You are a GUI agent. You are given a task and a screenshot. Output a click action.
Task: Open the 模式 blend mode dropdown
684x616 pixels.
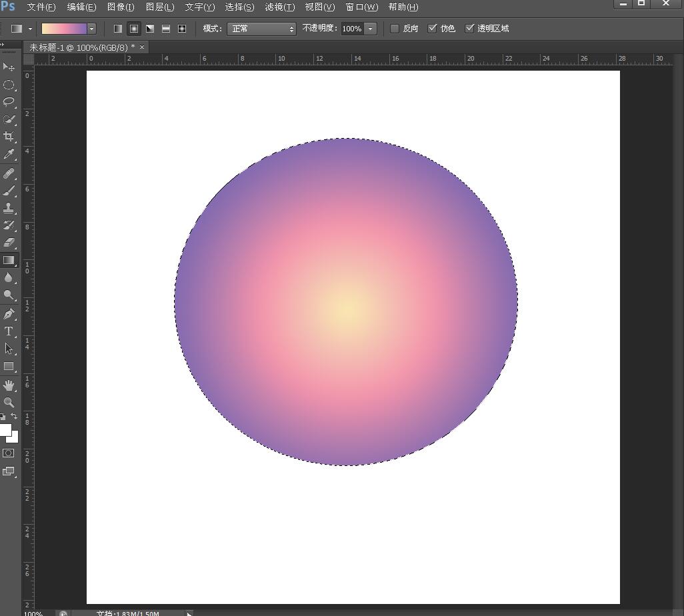click(x=261, y=29)
